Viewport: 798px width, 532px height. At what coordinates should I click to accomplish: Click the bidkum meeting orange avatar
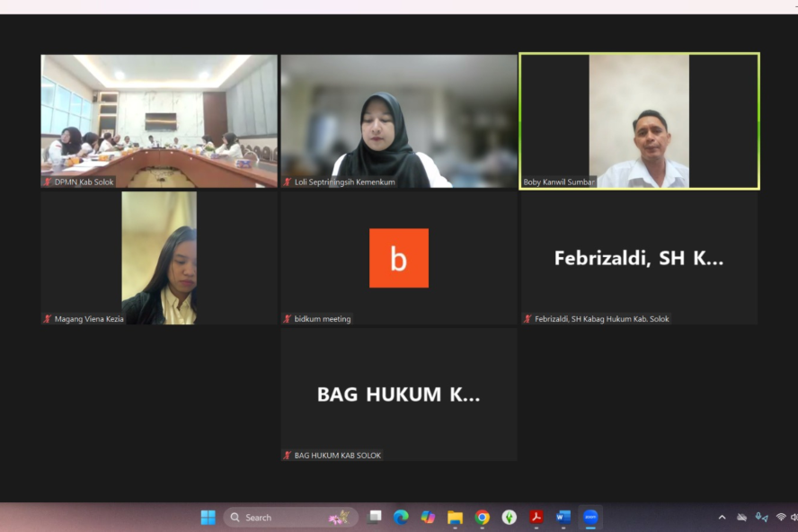coord(398,258)
